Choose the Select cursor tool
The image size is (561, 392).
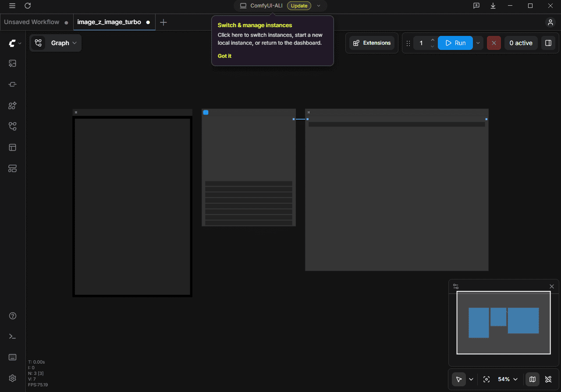[459, 379]
